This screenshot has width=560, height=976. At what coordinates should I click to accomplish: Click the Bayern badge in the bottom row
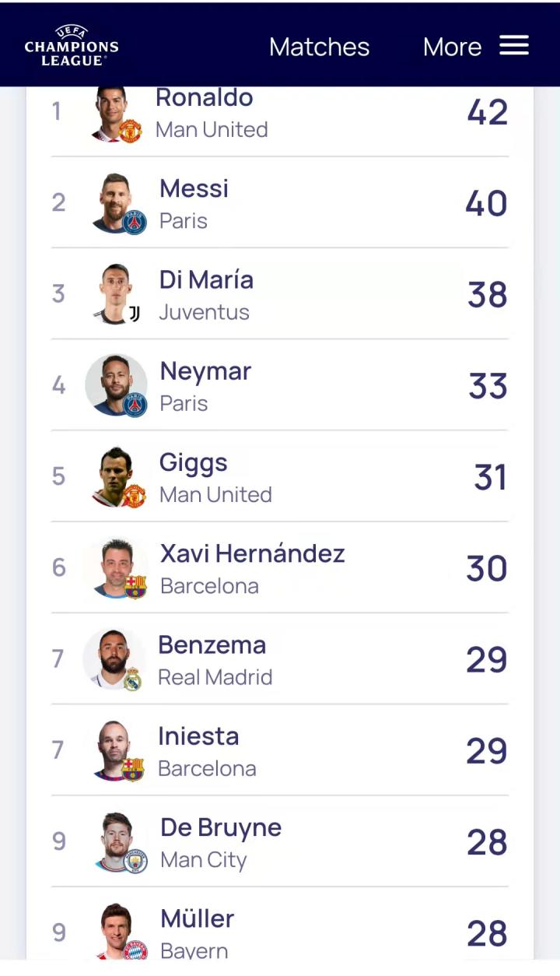(x=135, y=950)
